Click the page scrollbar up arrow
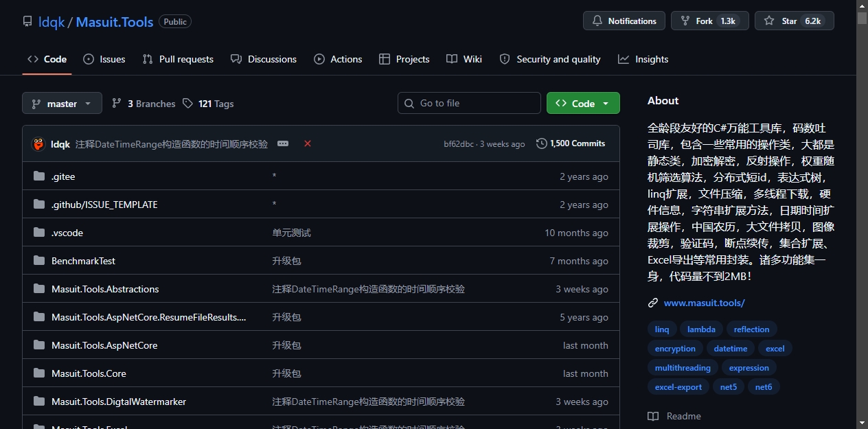Viewport: 868px width, 429px height. pyautogui.click(x=862, y=5)
